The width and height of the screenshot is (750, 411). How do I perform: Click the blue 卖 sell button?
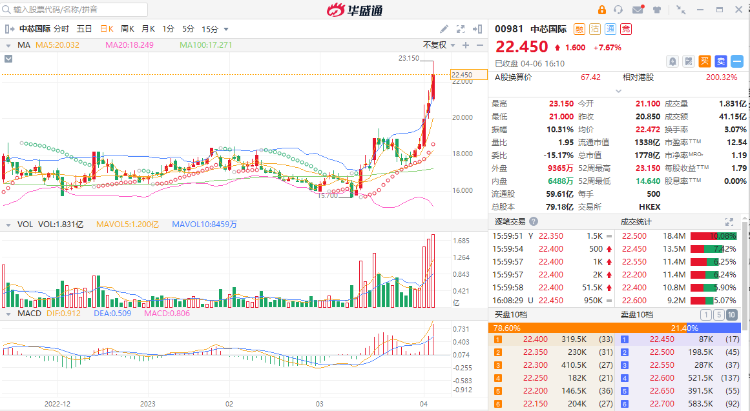[721, 61]
